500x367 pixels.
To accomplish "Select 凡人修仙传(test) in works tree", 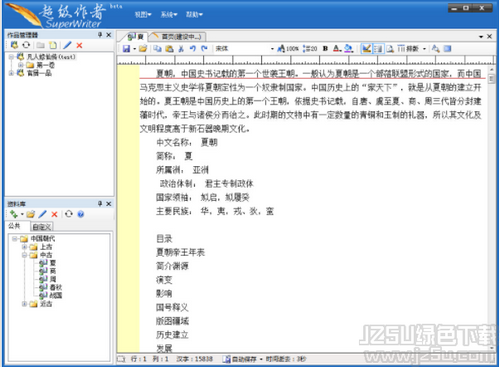I will point(51,57).
